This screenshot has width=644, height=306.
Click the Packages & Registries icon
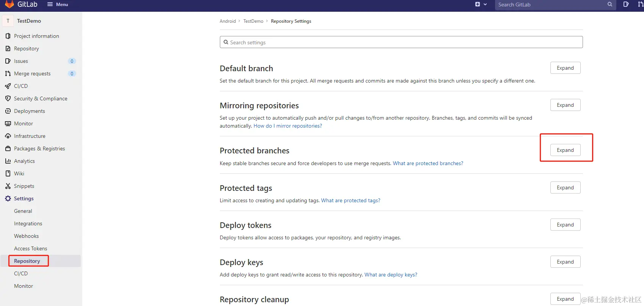[x=8, y=148]
